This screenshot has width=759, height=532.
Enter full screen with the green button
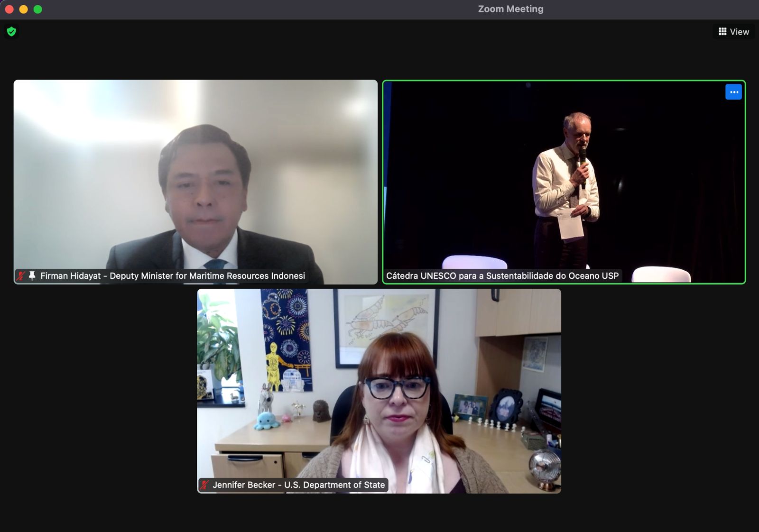38,9
